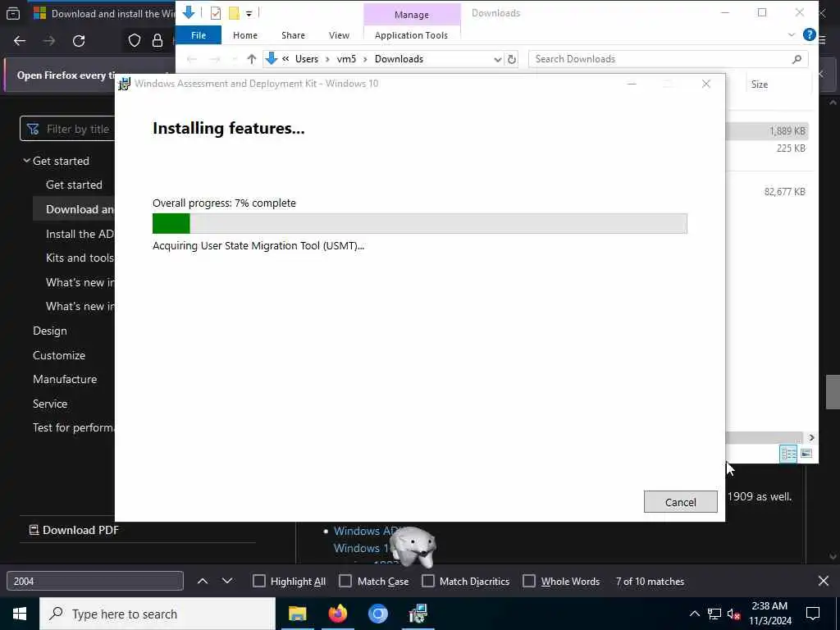Open Share ribbon tab in Explorer
The width and height of the screenshot is (840, 630).
293,35
